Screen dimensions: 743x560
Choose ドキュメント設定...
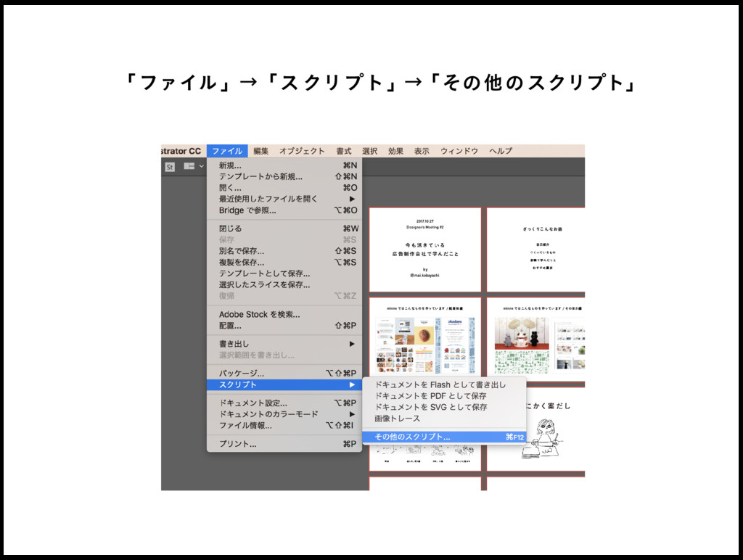tap(284, 403)
